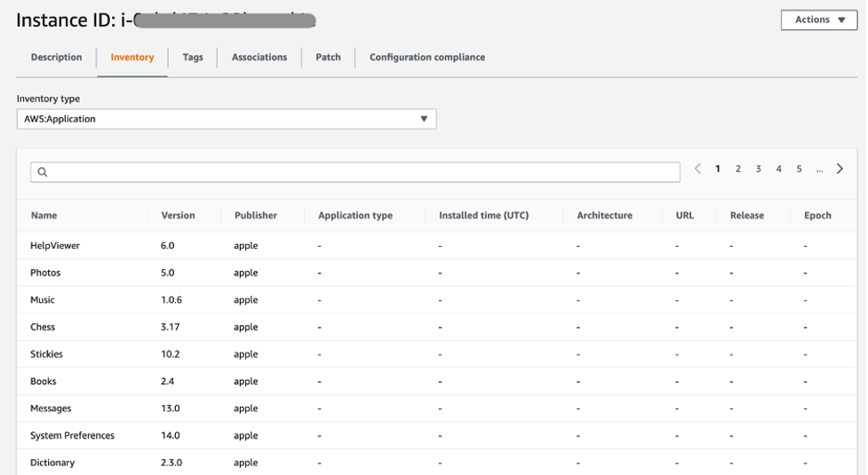This screenshot has height=475, width=868.
Task: Select the HelpViewer application name
Action: pyautogui.click(x=55, y=246)
